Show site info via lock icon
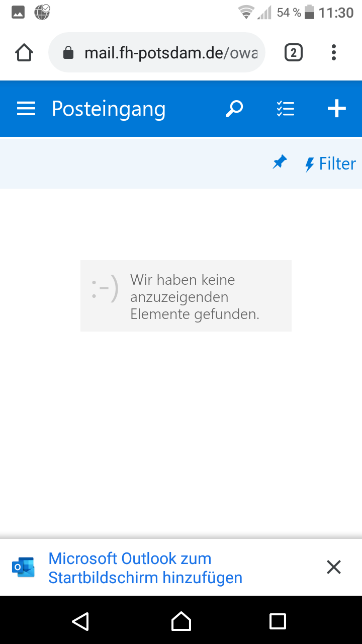Image resolution: width=362 pixels, height=644 pixels. (x=68, y=53)
